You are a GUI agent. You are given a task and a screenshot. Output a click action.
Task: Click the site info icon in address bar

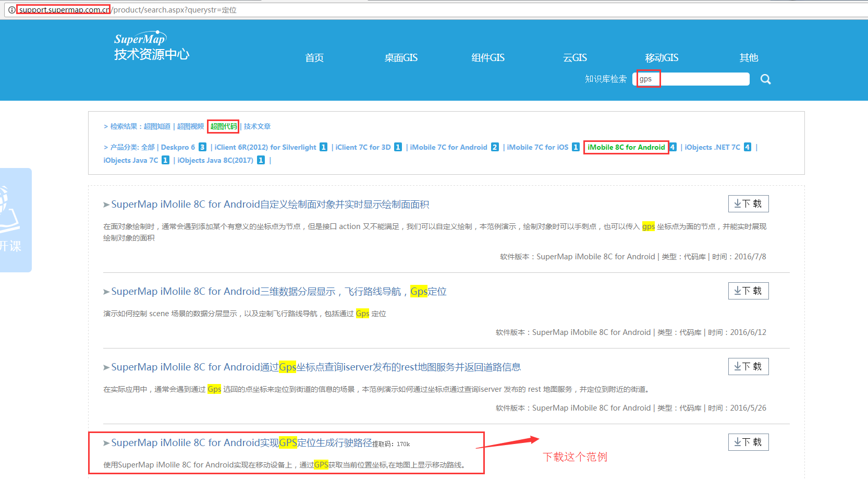coord(11,10)
